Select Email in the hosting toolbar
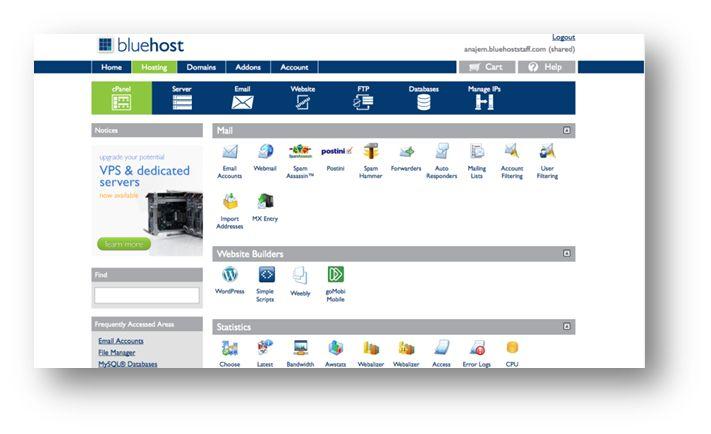The height and width of the screenshot is (434, 711). coord(243,98)
